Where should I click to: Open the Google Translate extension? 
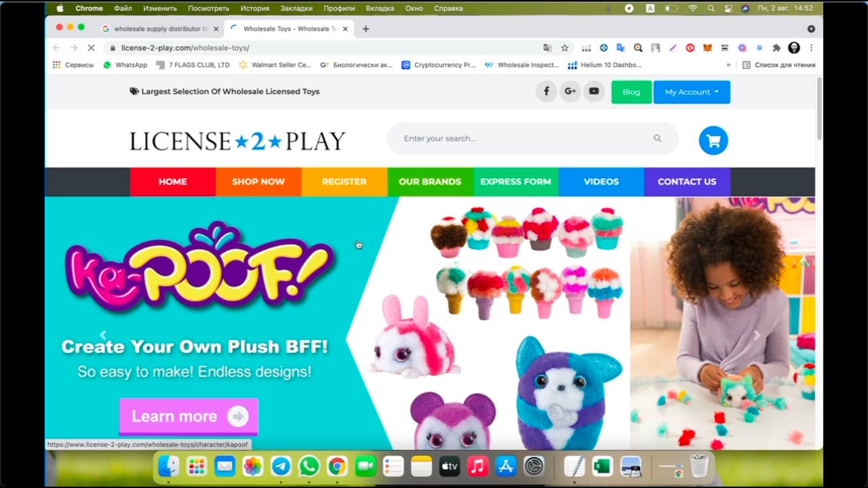coord(620,48)
